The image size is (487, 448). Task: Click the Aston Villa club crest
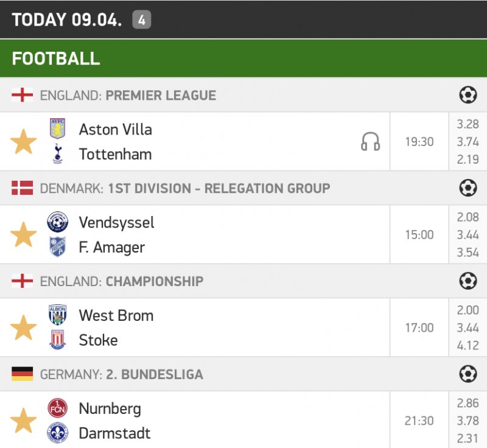coord(58,129)
